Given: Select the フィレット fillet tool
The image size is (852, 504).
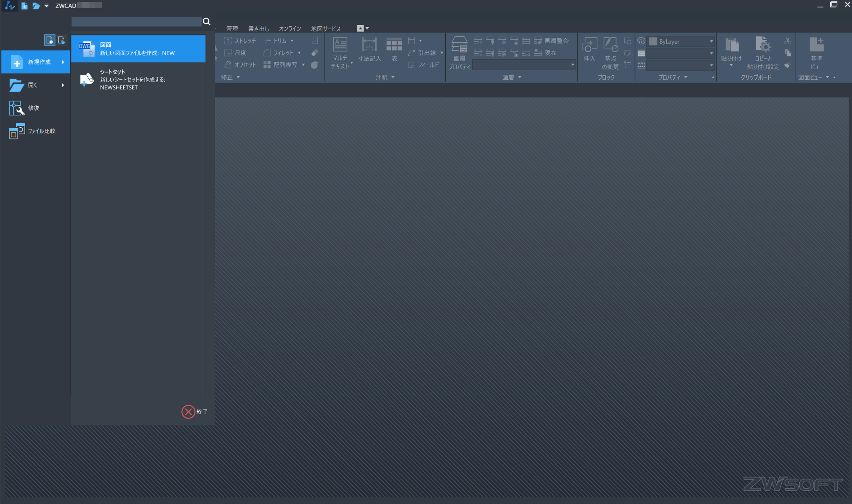Looking at the screenshot, I should point(279,53).
